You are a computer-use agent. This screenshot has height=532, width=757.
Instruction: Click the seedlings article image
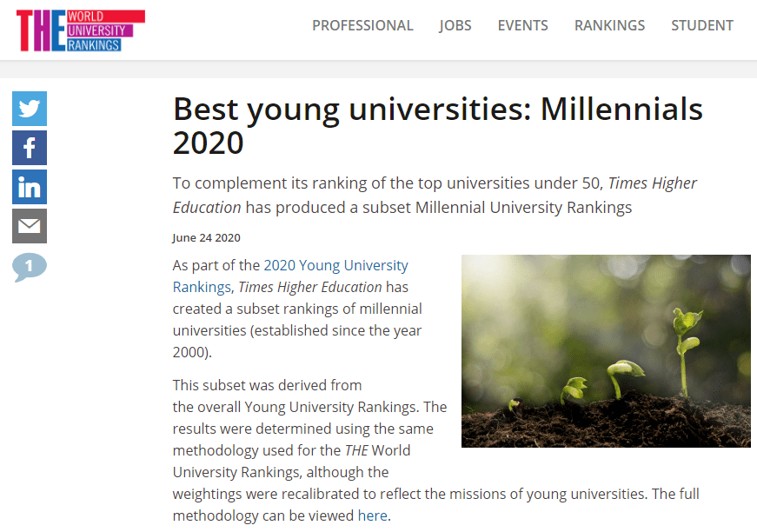(x=606, y=351)
